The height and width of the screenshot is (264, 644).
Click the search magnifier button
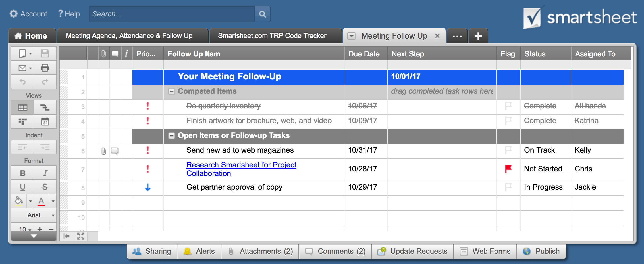262,14
